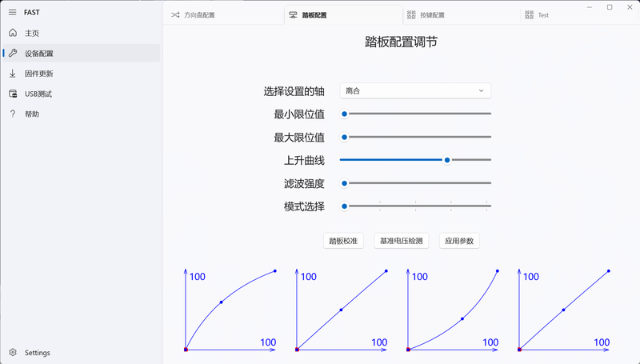Click the 滤波强度 slider handle
The image size is (640, 364).
point(344,183)
